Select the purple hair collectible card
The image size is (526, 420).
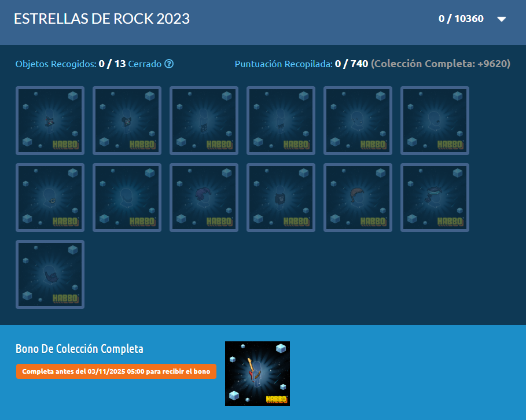[204, 198]
